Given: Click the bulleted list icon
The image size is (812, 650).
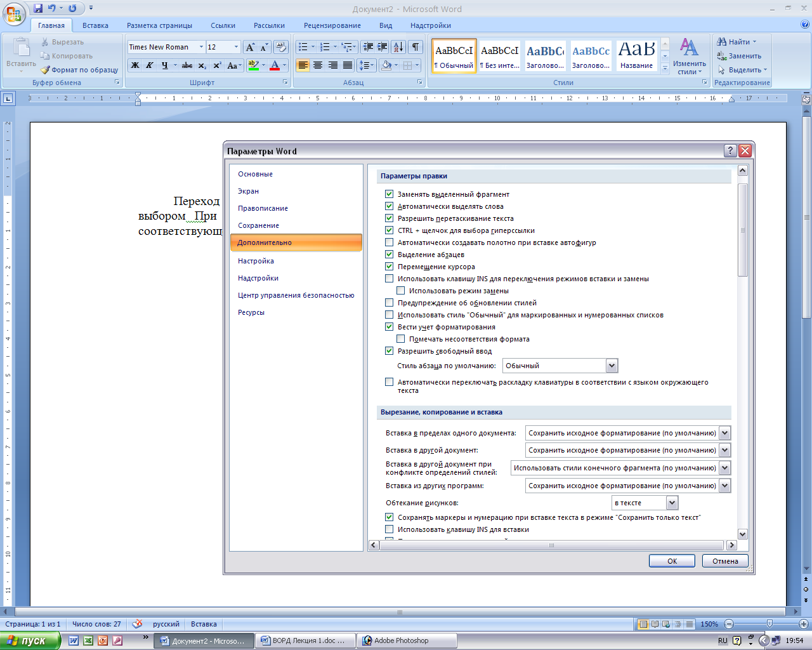Looking at the screenshot, I should (x=303, y=47).
